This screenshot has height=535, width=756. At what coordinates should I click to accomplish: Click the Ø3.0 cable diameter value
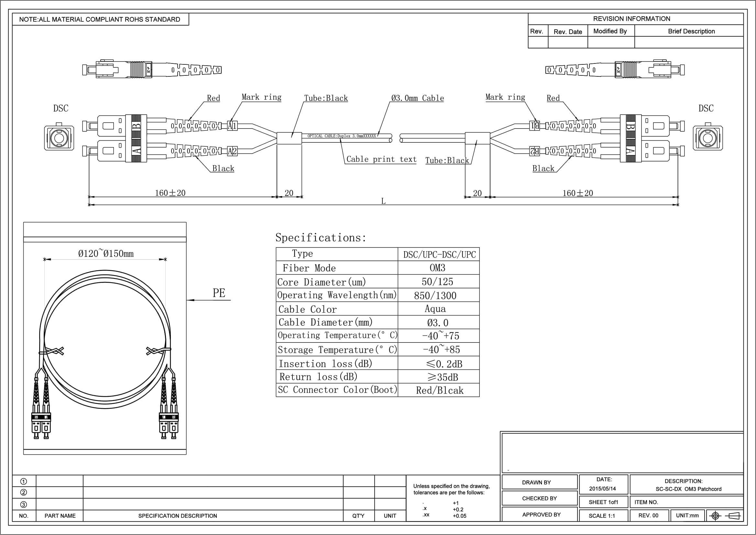coord(438,322)
